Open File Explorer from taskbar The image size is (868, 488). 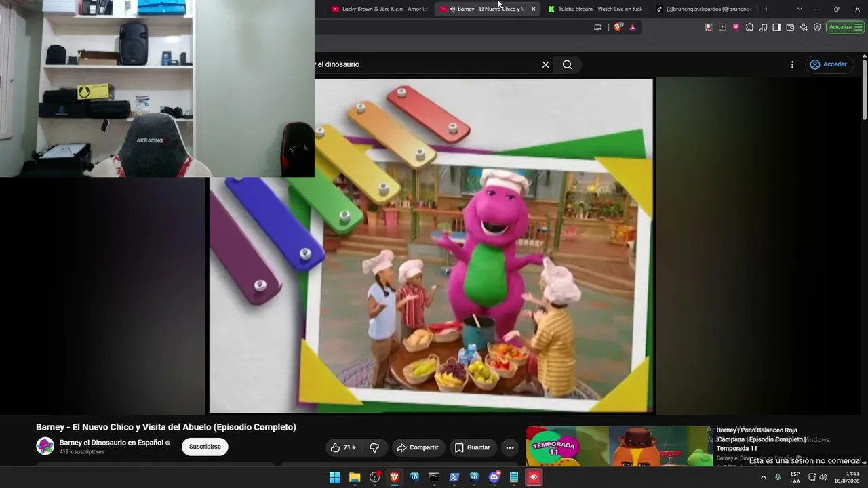tap(354, 477)
